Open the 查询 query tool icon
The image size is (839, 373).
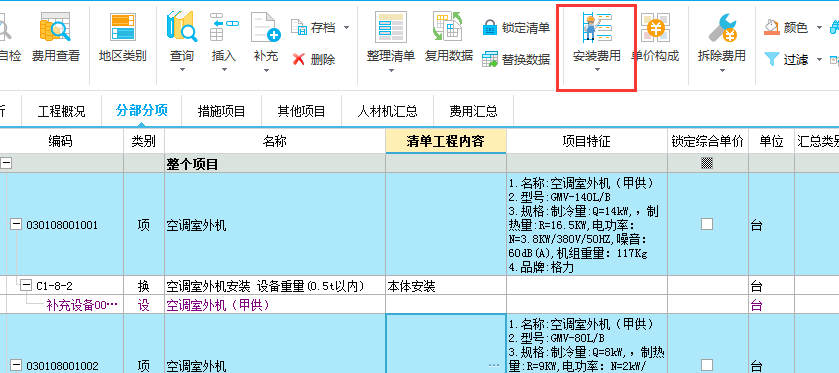[182, 27]
